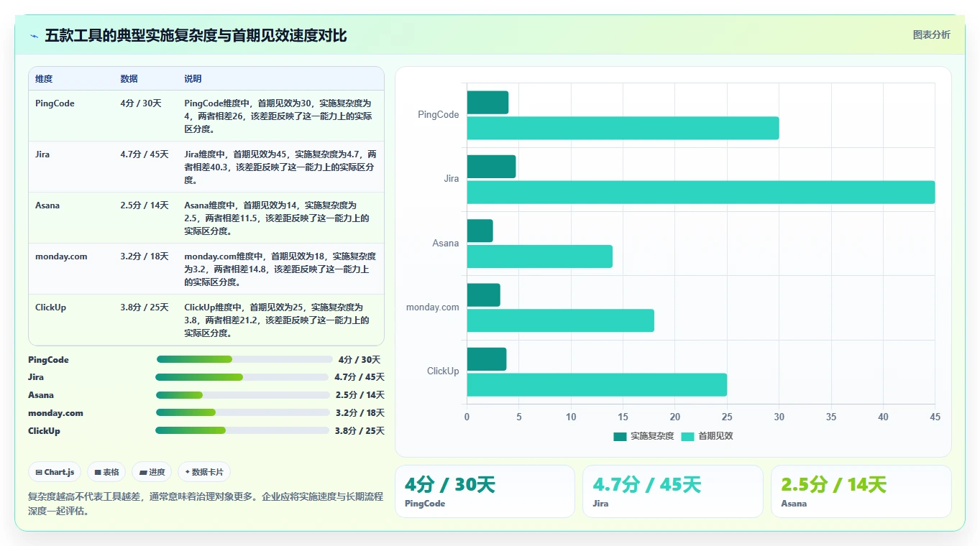The width and height of the screenshot is (980, 546).
Task: Click the Asana y-axis label in the chart
Action: tap(445, 244)
